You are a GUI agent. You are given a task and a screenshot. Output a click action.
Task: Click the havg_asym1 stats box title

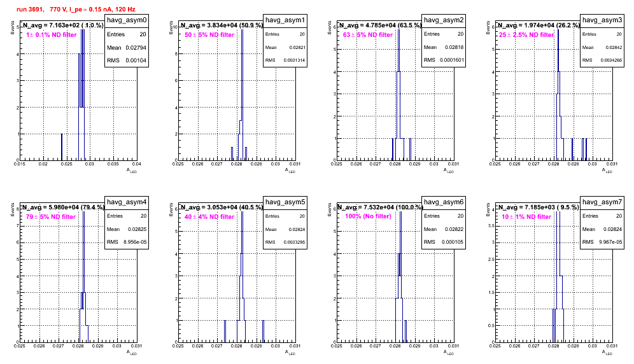coord(285,20)
